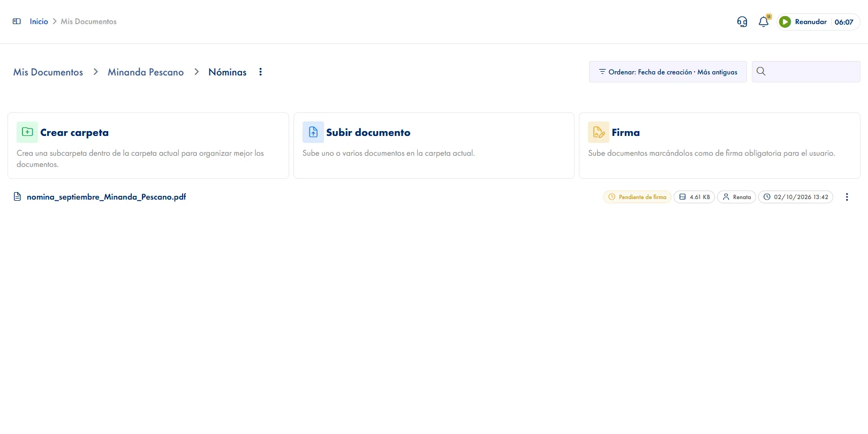Click the Crear carpeta folder icon

point(27,132)
